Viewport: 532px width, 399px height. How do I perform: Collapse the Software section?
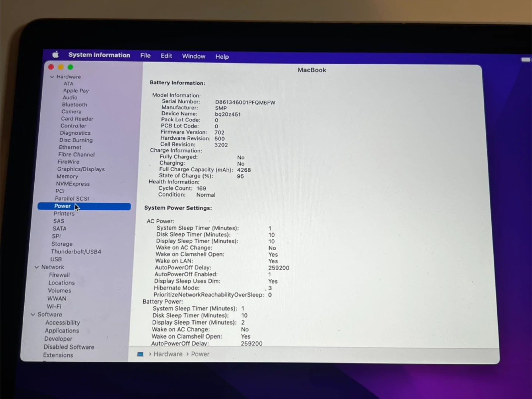click(33, 315)
